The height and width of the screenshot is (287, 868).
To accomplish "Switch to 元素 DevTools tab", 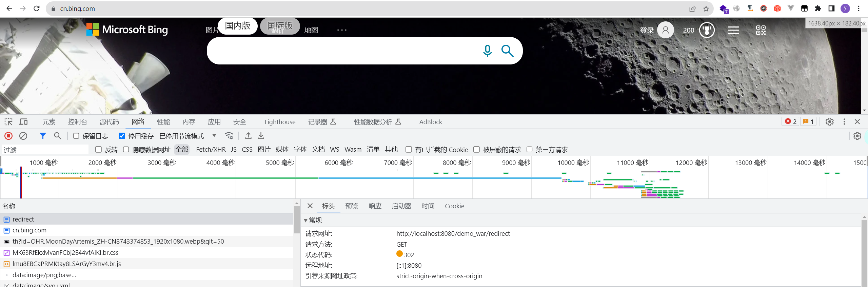I will click(49, 122).
